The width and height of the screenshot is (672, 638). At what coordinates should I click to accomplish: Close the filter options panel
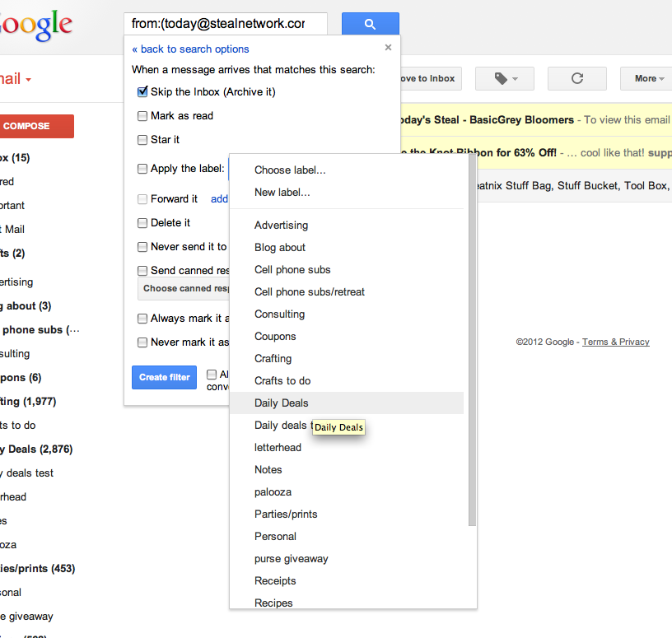tap(388, 48)
